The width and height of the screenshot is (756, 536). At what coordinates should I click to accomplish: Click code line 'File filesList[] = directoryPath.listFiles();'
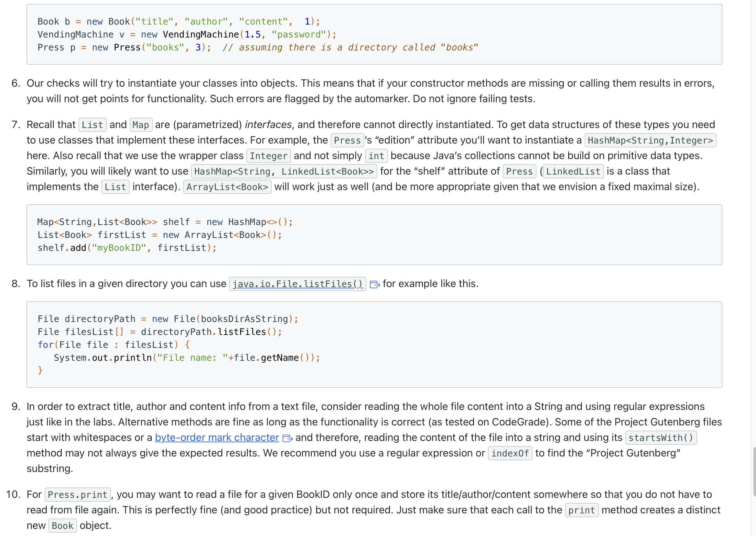[x=160, y=332]
